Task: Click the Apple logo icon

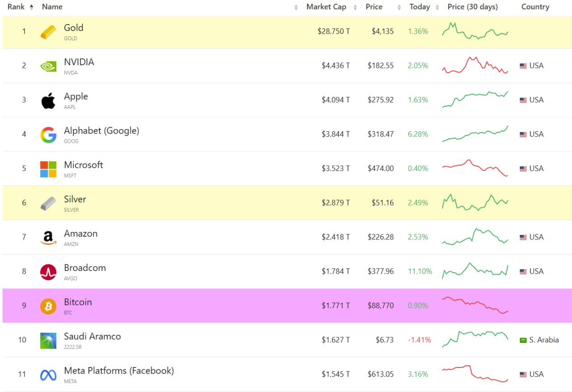Action: (48, 100)
